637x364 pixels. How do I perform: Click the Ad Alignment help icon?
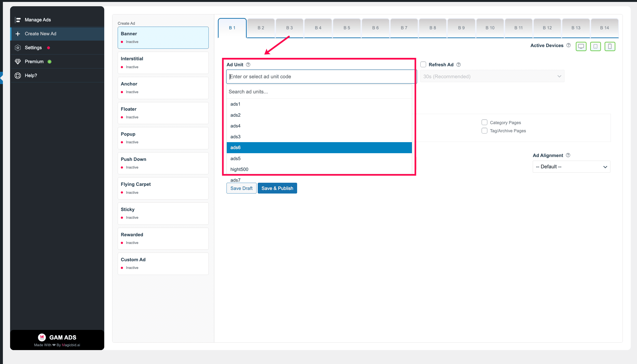(568, 155)
